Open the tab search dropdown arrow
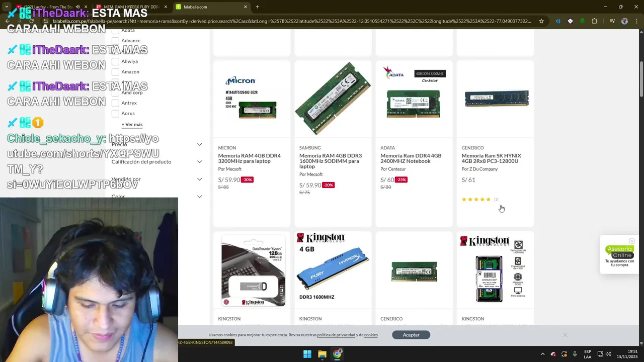Viewport: 644px width, 362px height. click(7, 7)
